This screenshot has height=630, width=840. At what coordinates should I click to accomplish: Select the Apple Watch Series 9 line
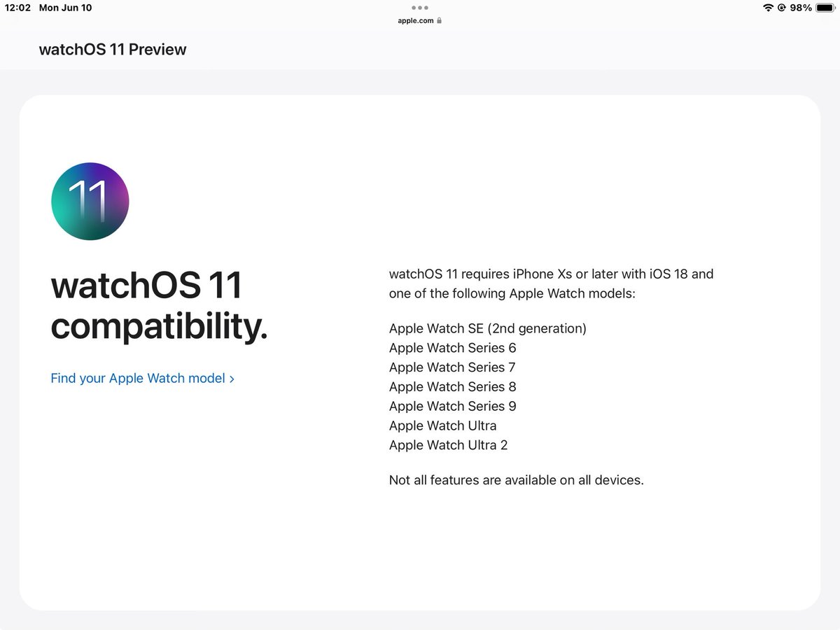tap(453, 406)
